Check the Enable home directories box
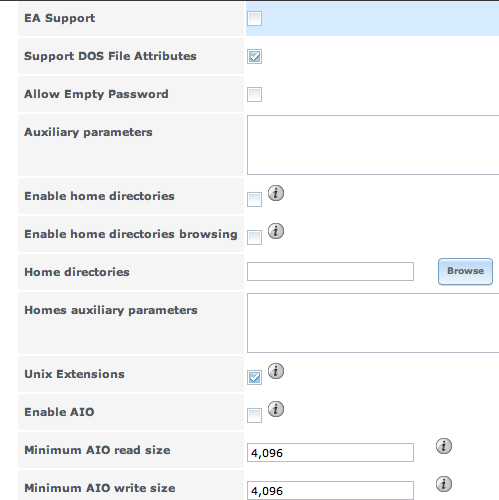Viewport: 499px width, 500px height. pyautogui.click(x=254, y=199)
